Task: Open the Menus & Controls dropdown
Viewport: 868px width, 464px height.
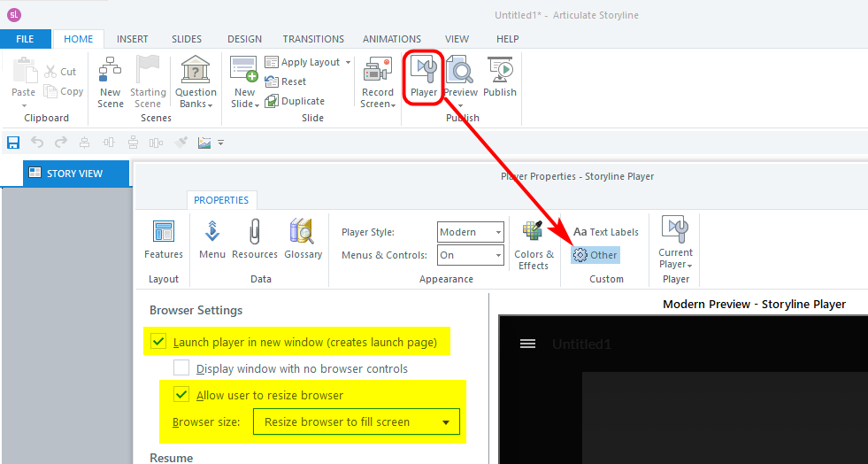Action: point(471,255)
